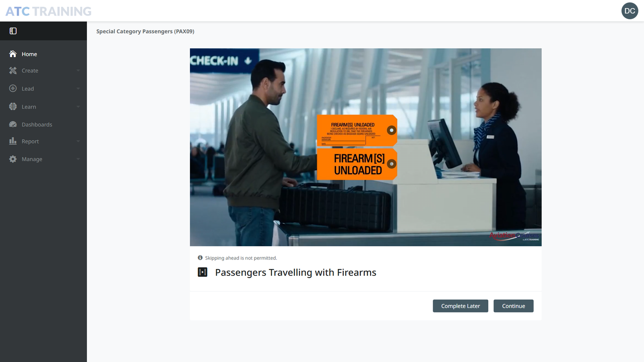Expand the Manage menu chevron

pos(78,159)
